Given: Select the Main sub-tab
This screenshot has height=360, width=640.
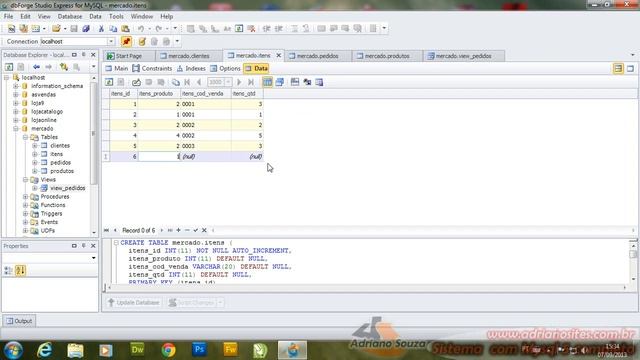Looking at the screenshot, I should [x=117, y=69].
